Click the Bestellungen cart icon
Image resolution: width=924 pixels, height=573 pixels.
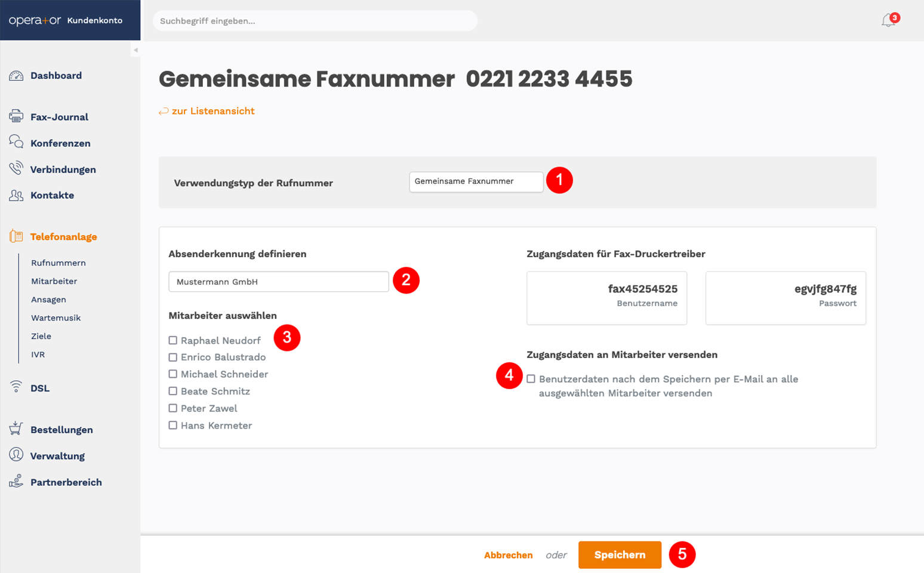[16, 429]
